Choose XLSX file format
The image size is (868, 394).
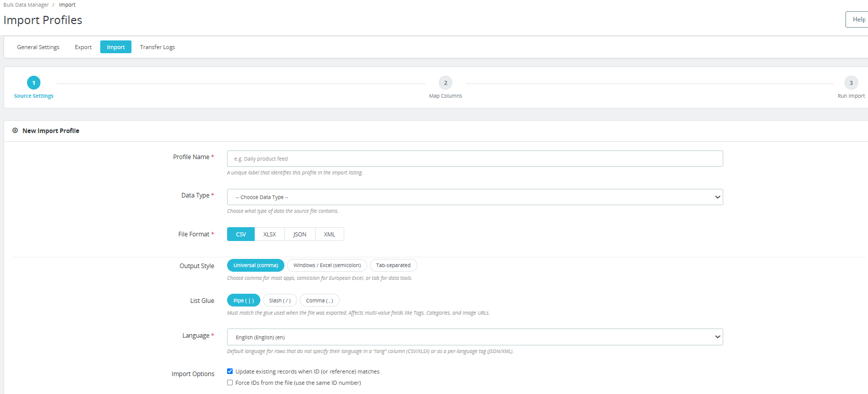(x=270, y=234)
